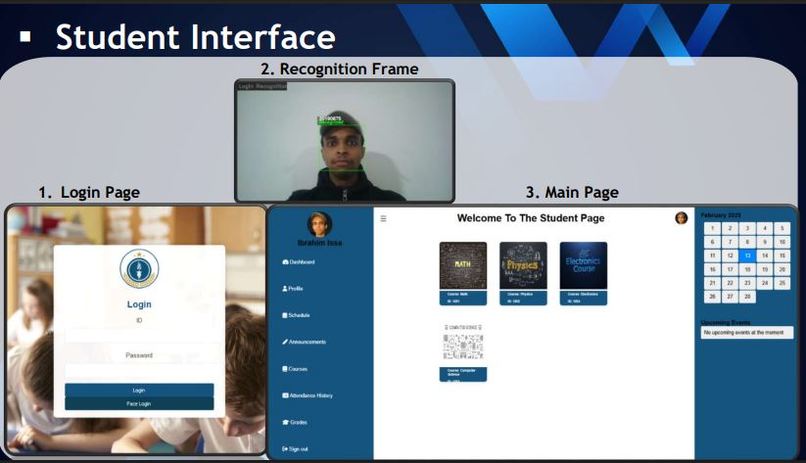Click the February 2025 calendar heading
The image size is (806, 463).
[721, 215]
